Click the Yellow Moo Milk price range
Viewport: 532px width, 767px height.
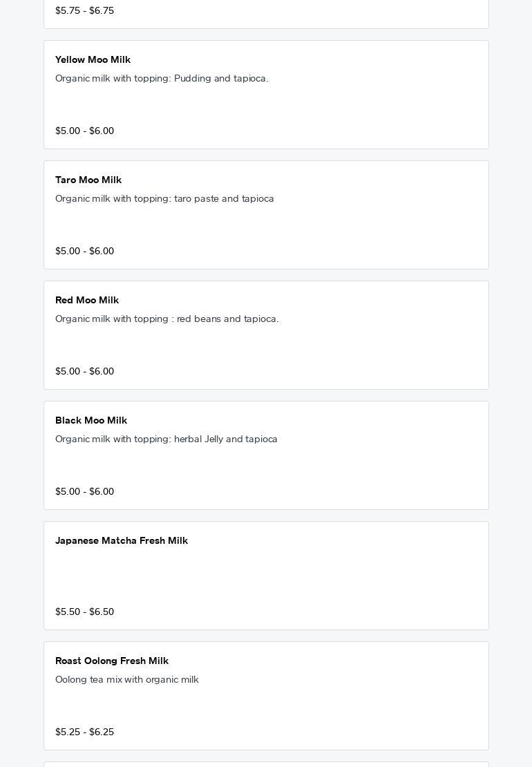[84, 131]
